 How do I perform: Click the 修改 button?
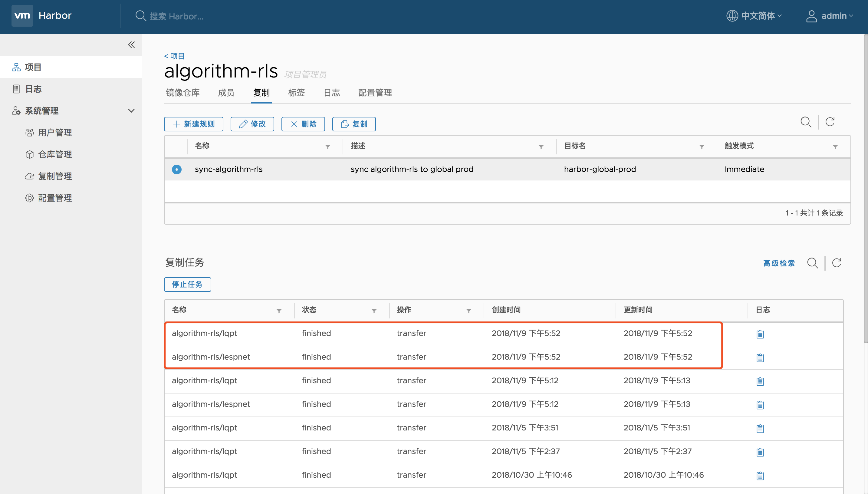(252, 124)
